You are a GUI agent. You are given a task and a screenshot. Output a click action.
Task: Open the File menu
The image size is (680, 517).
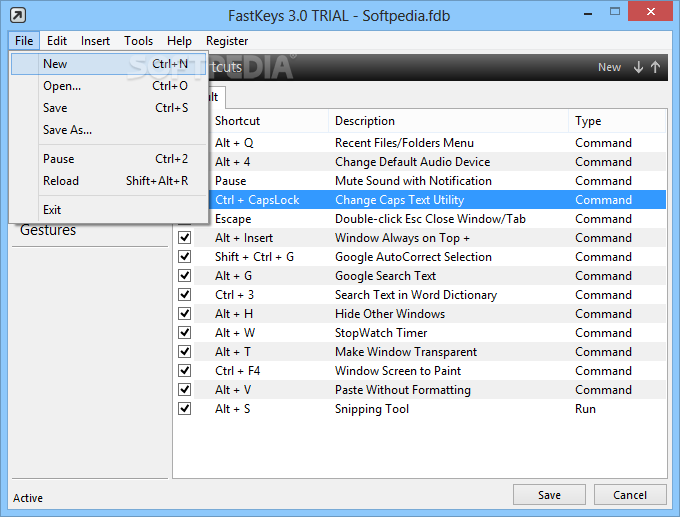coord(24,41)
